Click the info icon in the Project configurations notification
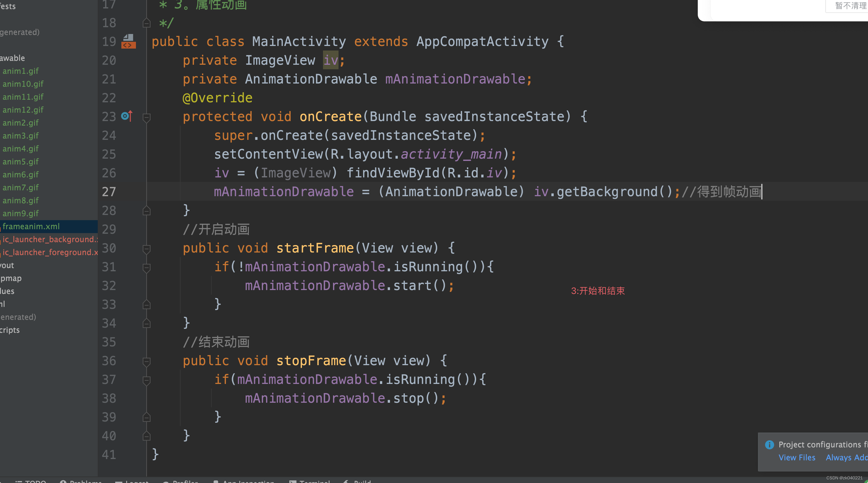 pos(769,444)
